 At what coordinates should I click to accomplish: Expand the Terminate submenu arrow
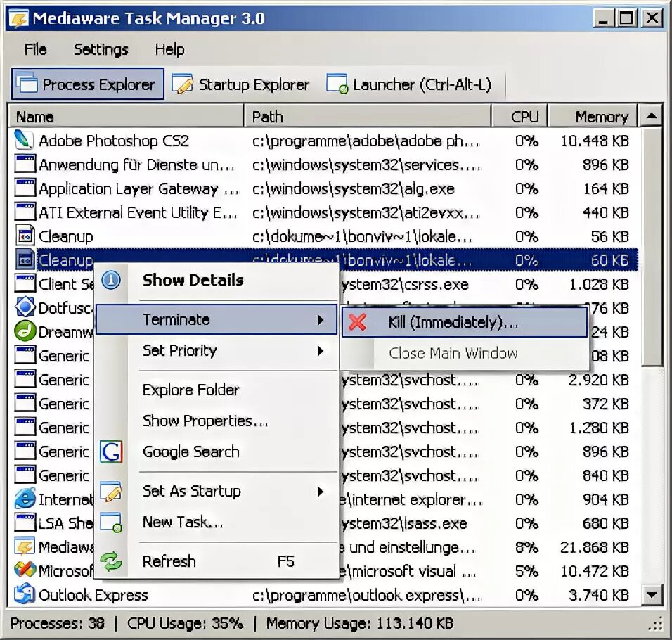(x=320, y=320)
